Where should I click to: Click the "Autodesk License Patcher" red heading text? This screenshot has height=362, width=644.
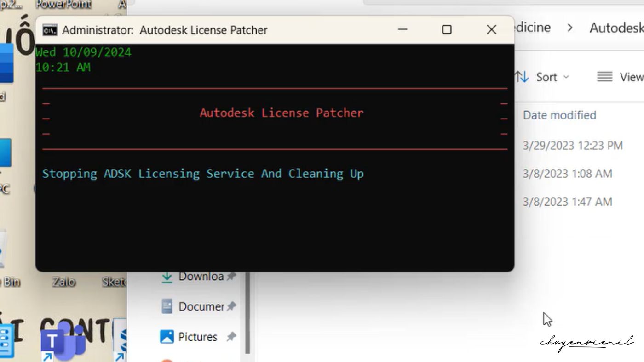point(282,113)
